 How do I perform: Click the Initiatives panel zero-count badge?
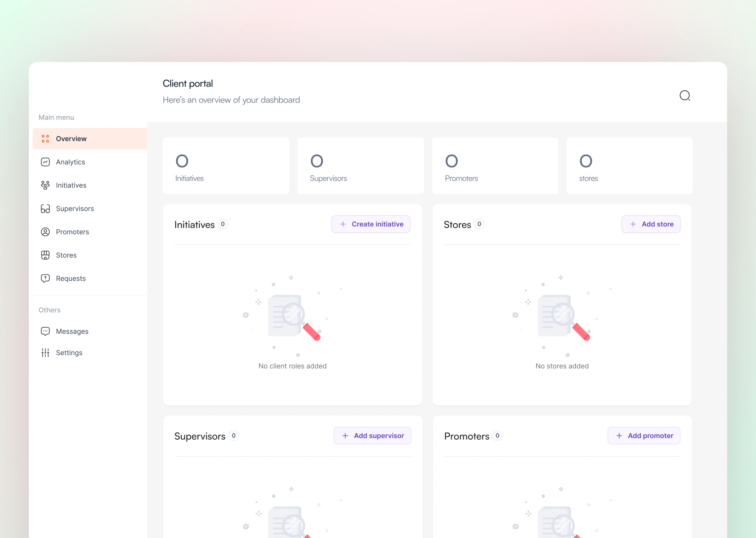coord(223,224)
